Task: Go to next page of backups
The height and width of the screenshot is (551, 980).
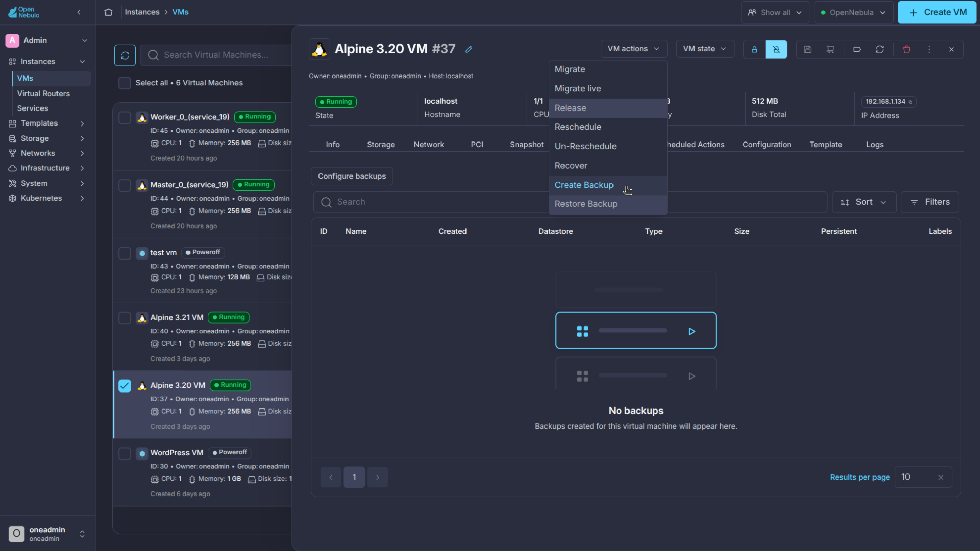Action: pyautogui.click(x=378, y=477)
